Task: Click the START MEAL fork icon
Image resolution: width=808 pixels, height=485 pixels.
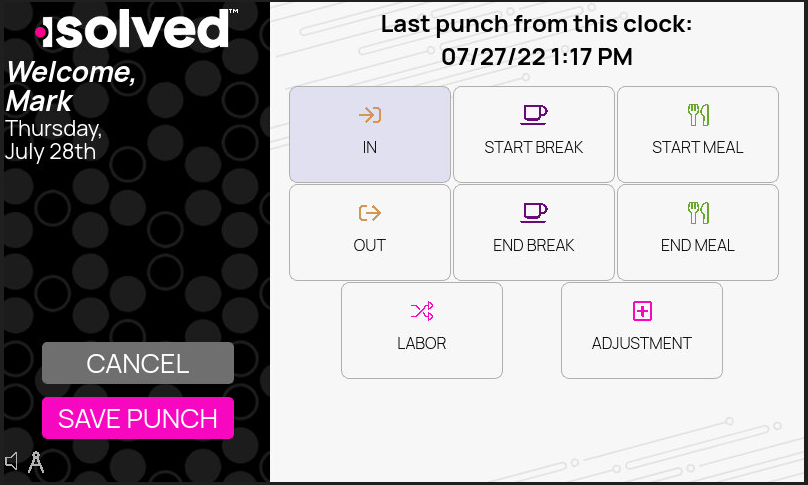Action: tap(698, 115)
